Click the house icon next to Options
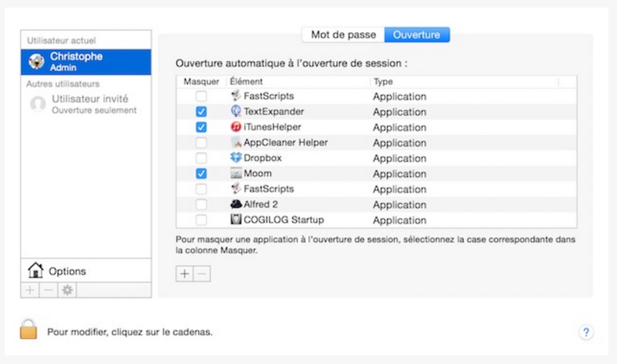 click(x=35, y=271)
